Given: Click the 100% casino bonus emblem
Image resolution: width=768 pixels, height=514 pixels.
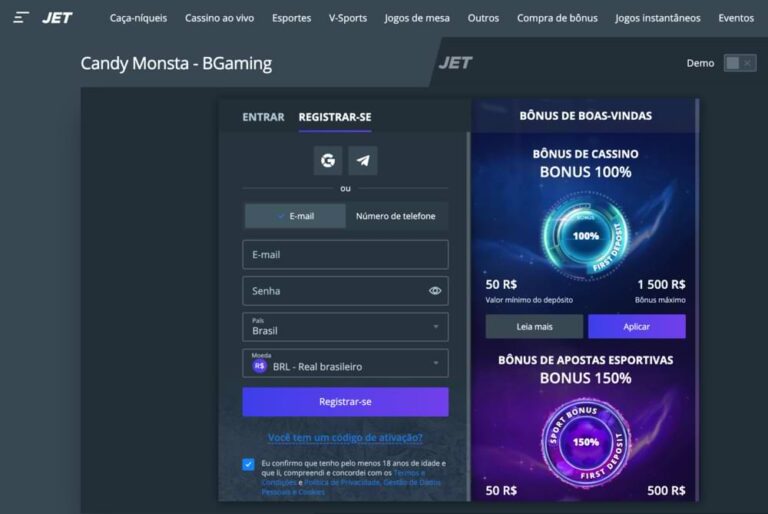Looking at the screenshot, I should coord(585,236).
